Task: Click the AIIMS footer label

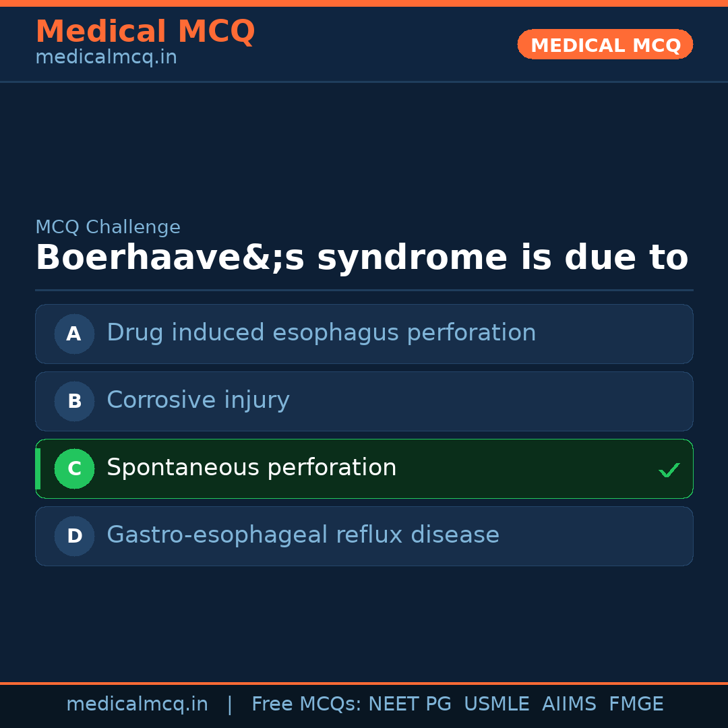Action: click(569, 704)
